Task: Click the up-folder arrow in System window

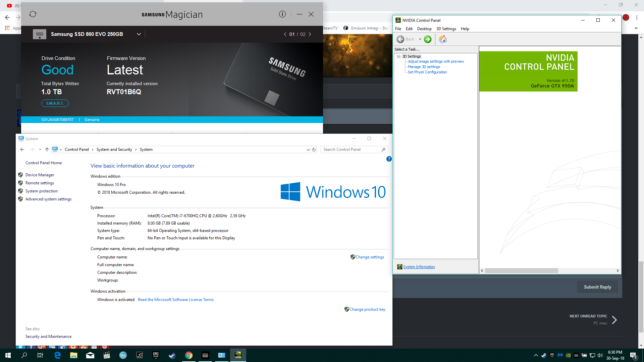Action: [x=47, y=149]
